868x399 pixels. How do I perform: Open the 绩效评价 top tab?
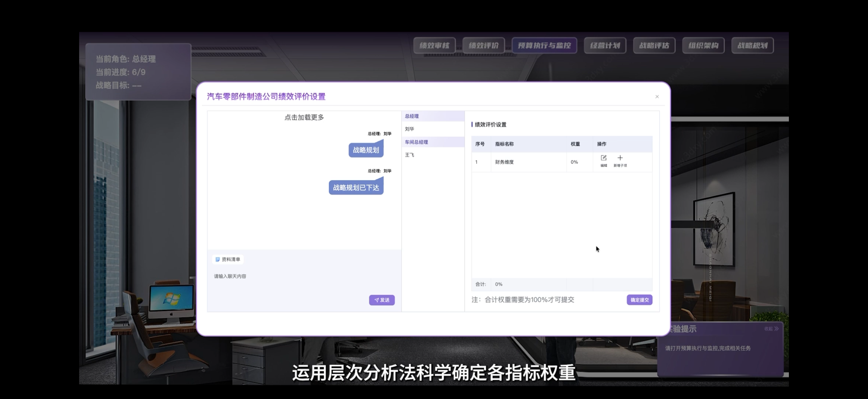484,45
